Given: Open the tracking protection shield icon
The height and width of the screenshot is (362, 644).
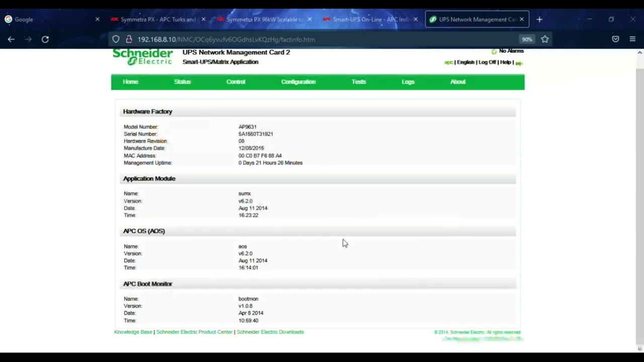Looking at the screenshot, I should click(x=116, y=39).
